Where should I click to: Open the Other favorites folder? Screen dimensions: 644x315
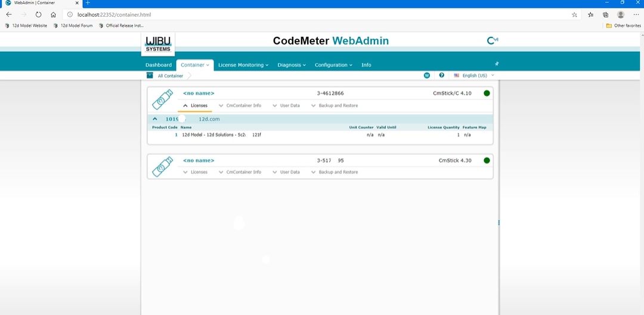click(x=624, y=26)
